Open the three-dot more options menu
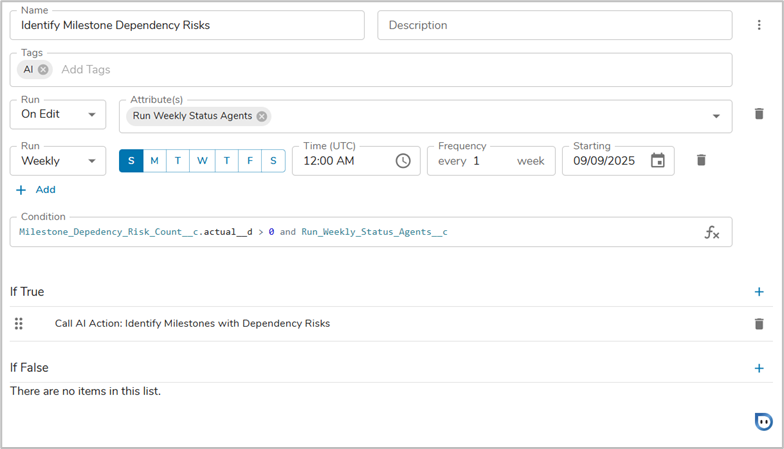The height and width of the screenshot is (449, 784). point(759,25)
